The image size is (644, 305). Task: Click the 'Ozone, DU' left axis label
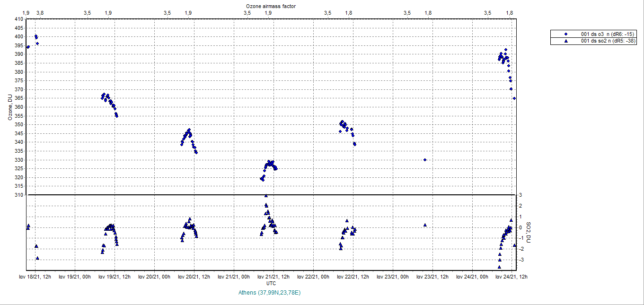(x=9, y=107)
